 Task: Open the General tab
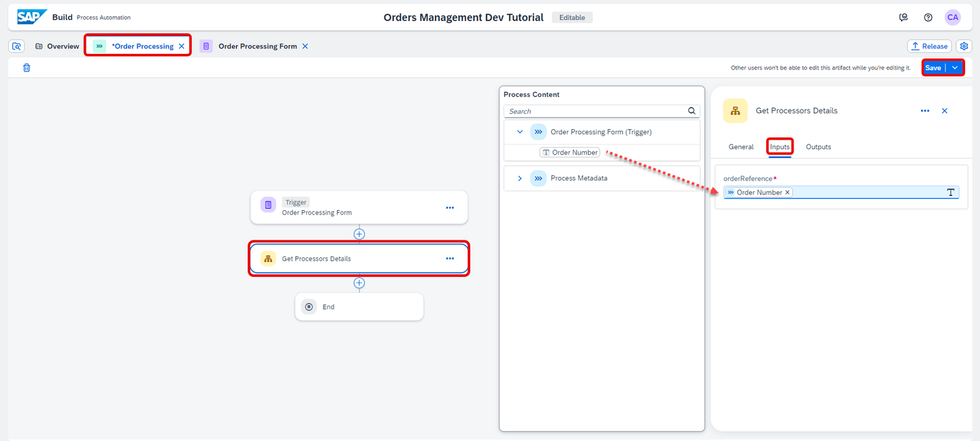(741, 147)
